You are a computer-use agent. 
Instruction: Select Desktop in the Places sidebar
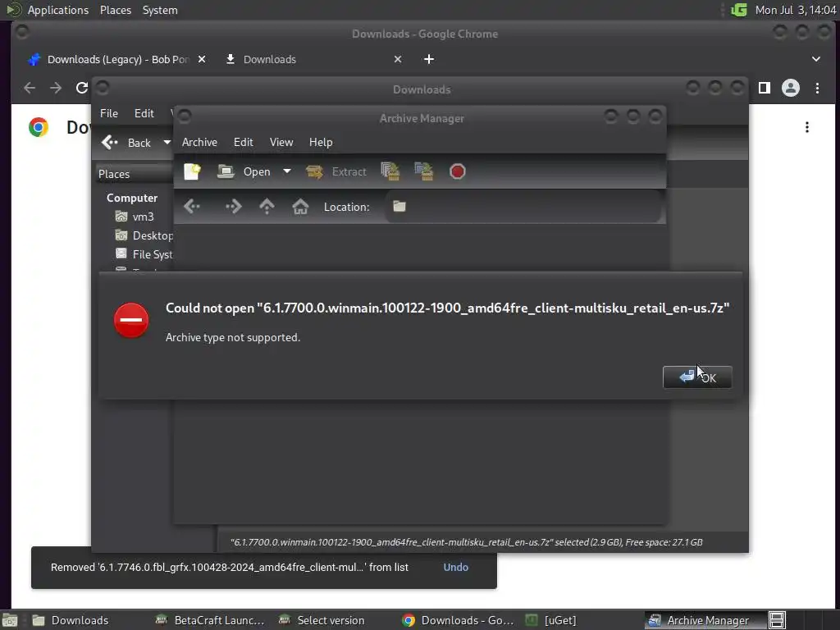pos(144,235)
